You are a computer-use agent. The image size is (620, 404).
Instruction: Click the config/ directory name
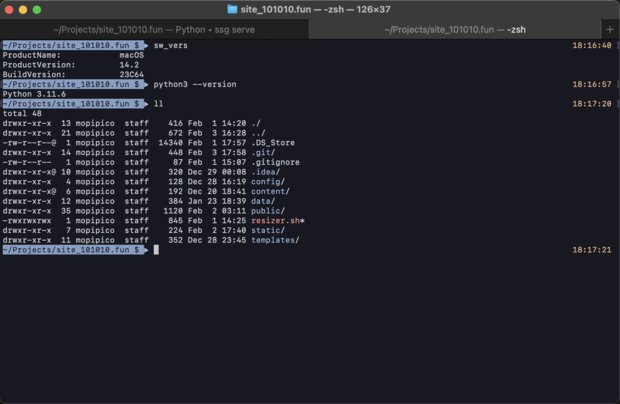[x=268, y=182]
